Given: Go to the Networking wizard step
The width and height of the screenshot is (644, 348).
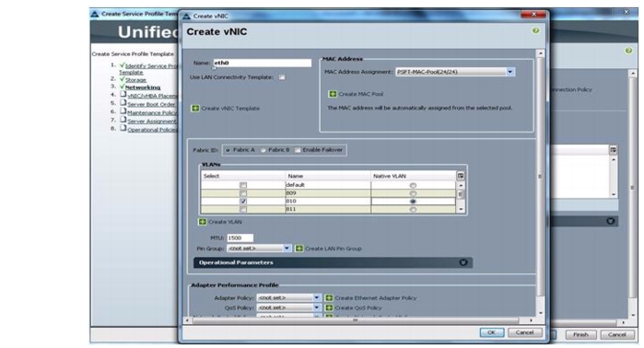Looking at the screenshot, I should [143, 87].
